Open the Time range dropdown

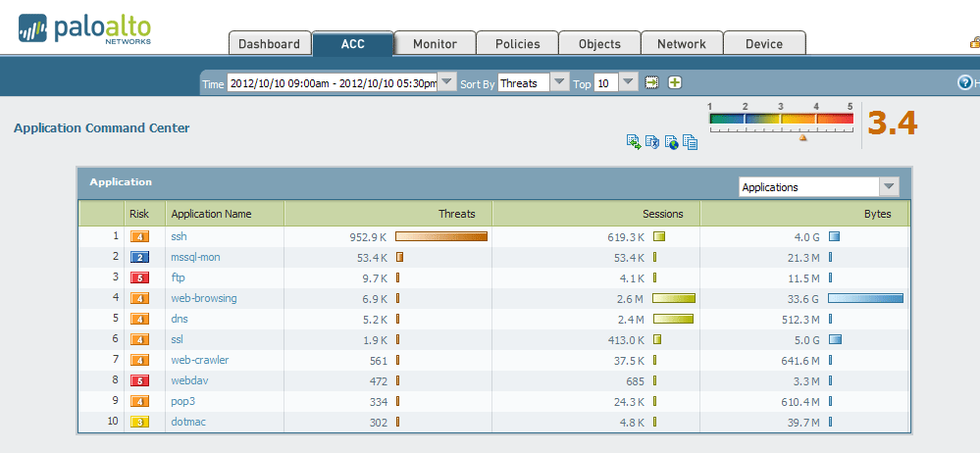click(x=447, y=83)
